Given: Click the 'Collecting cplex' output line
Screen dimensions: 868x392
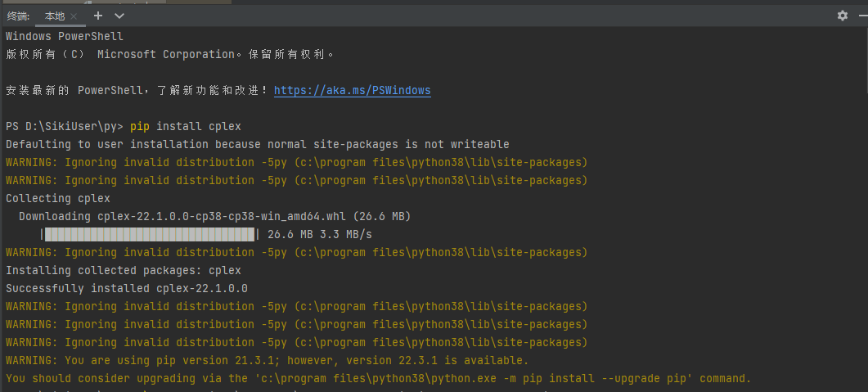Looking at the screenshot, I should 57,198.
